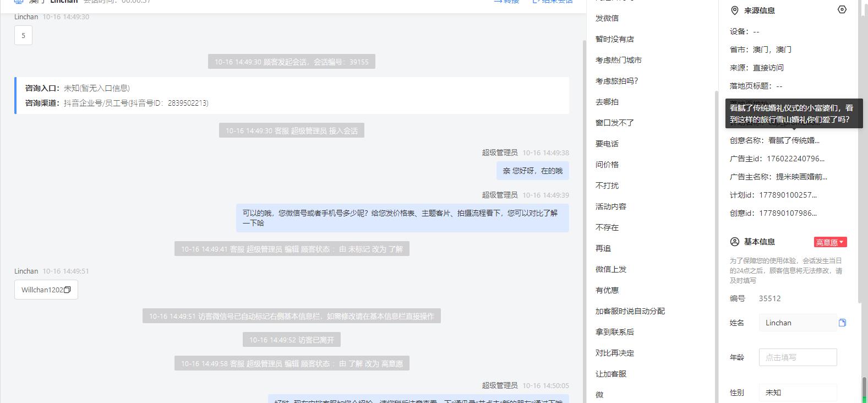The image size is (868, 403).
Task: Click the 来源: 直接访问 entry
Action: tap(757, 68)
